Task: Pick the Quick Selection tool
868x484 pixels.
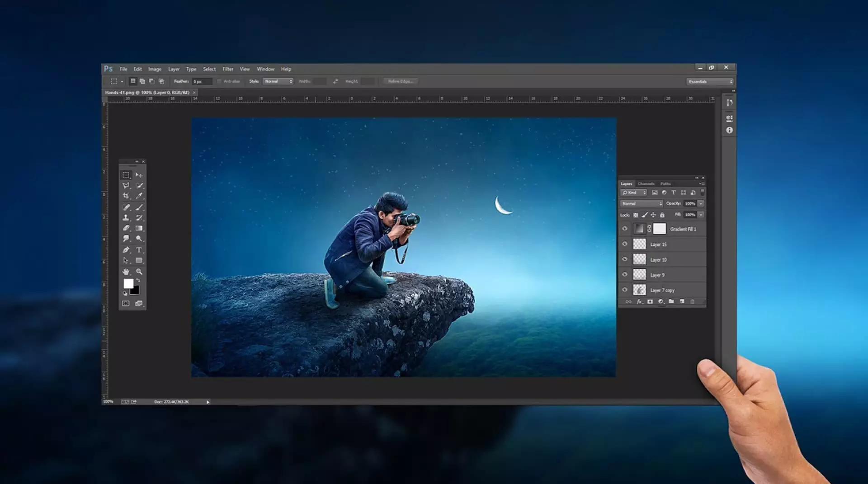Action: pyautogui.click(x=139, y=185)
